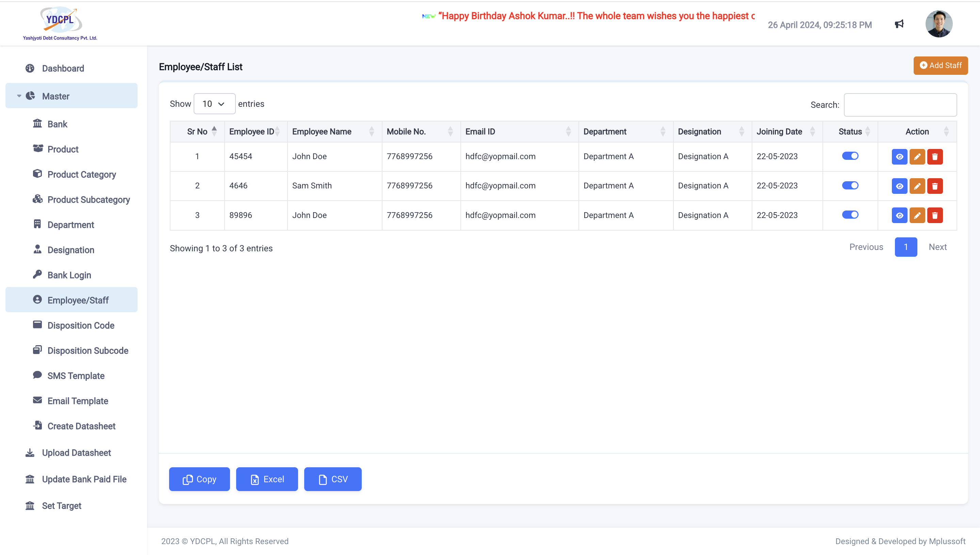
Task: Click the Add Staff button
Action: coord(940,65)
